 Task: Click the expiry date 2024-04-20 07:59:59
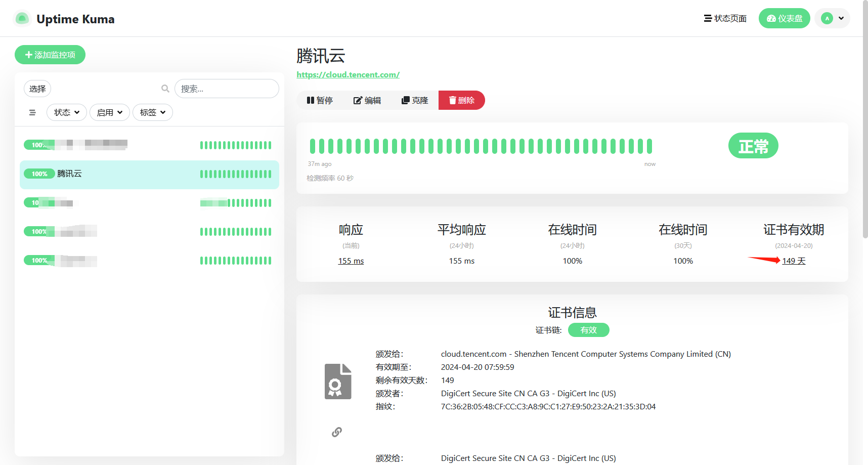click(x=478, y=367)
